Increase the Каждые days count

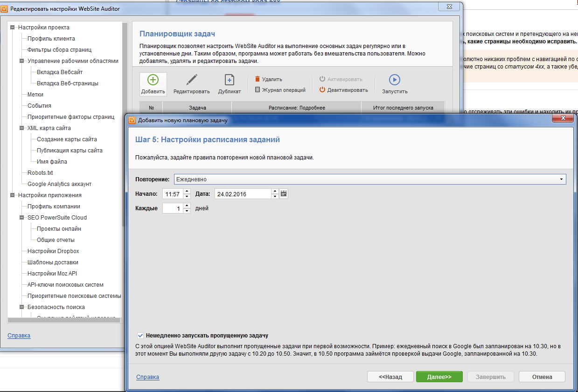[187, 206]
